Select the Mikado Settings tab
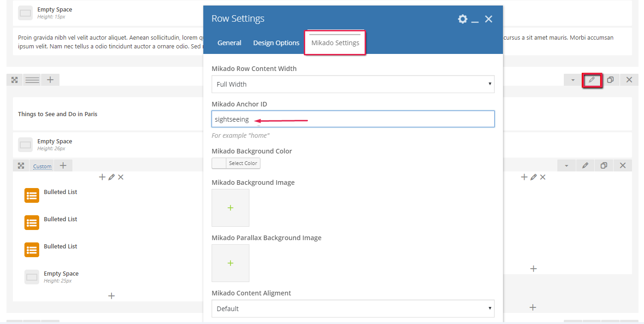This screenshot has height=324, width=644. pyautogui.click(x=335, y=43)
